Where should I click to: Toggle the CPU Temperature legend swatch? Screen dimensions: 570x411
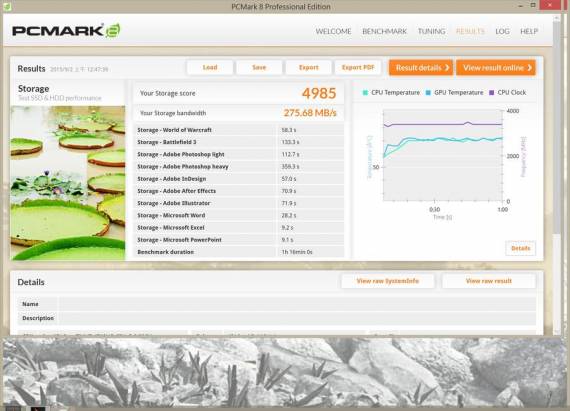pyautogui.click(x=365, y=93)
